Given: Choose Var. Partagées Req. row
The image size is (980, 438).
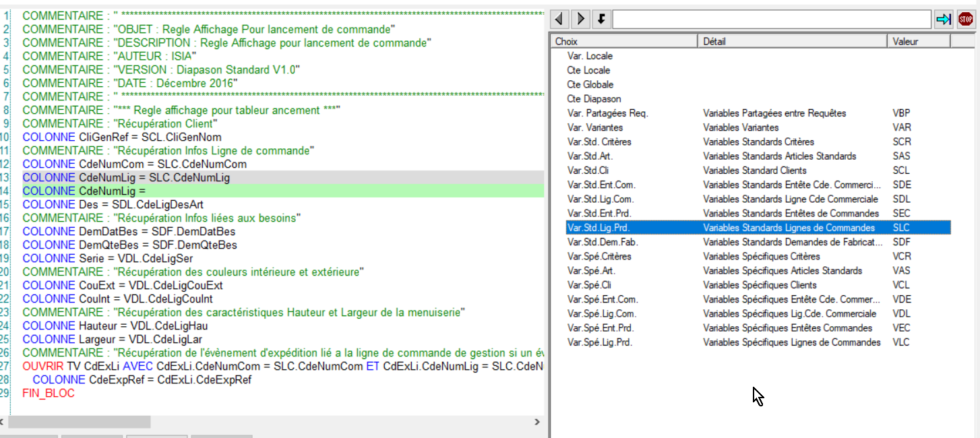Looking at the screenshot, I should [607, 113].
